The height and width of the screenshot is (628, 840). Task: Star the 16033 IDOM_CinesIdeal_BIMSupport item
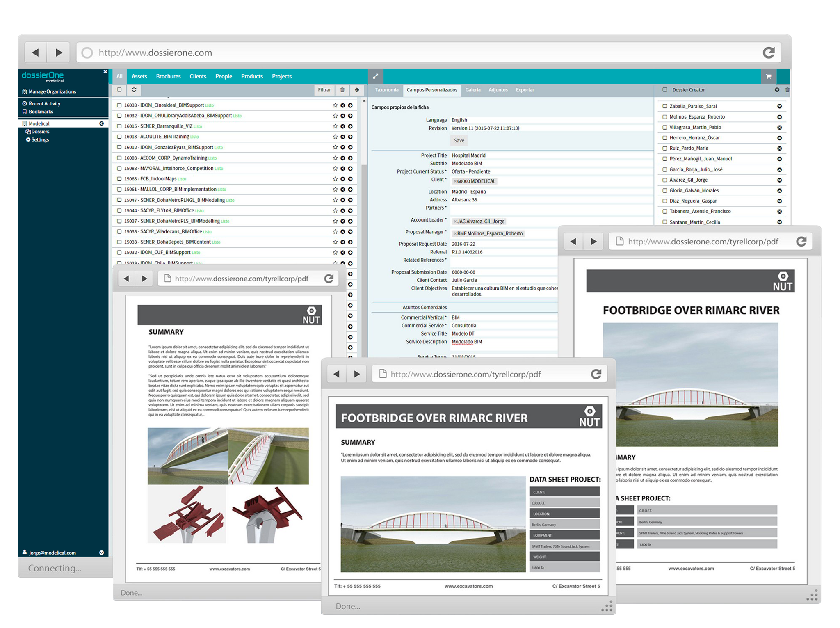tap(335, 105)
